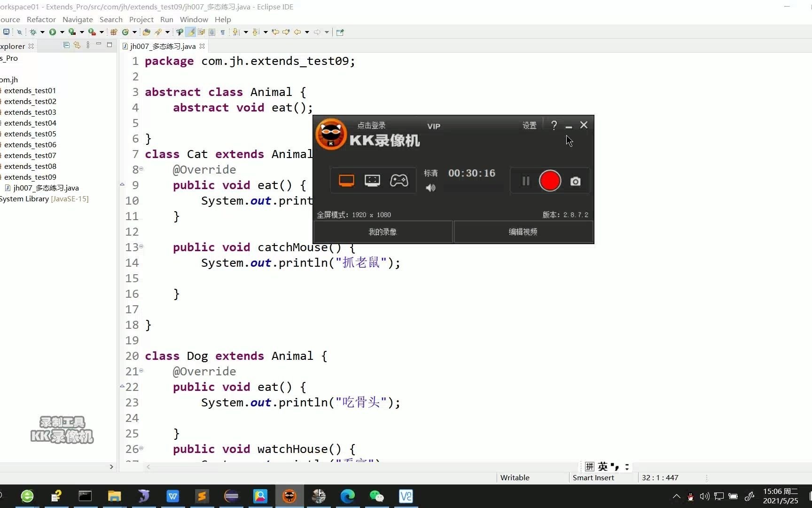Collapse the method fold marker on line 8
The width and height of the screenshot is (812, 508).
[141, 168]
